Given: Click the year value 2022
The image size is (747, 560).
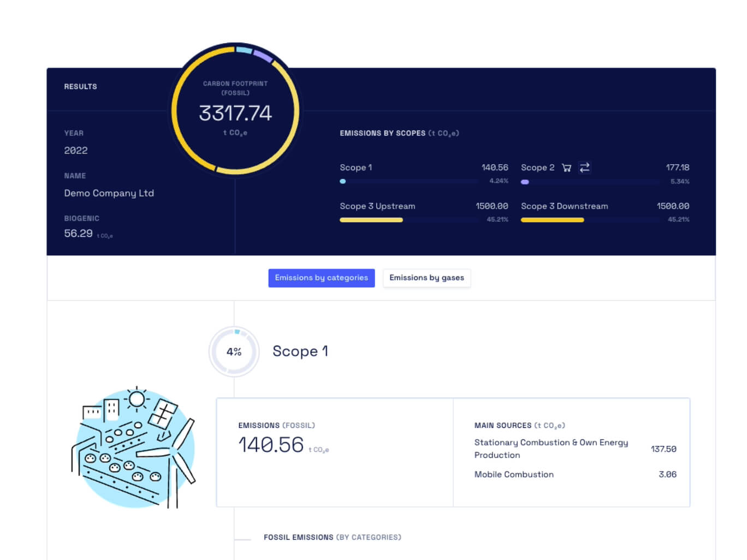Looking at the screenshot, I should 76,151.
